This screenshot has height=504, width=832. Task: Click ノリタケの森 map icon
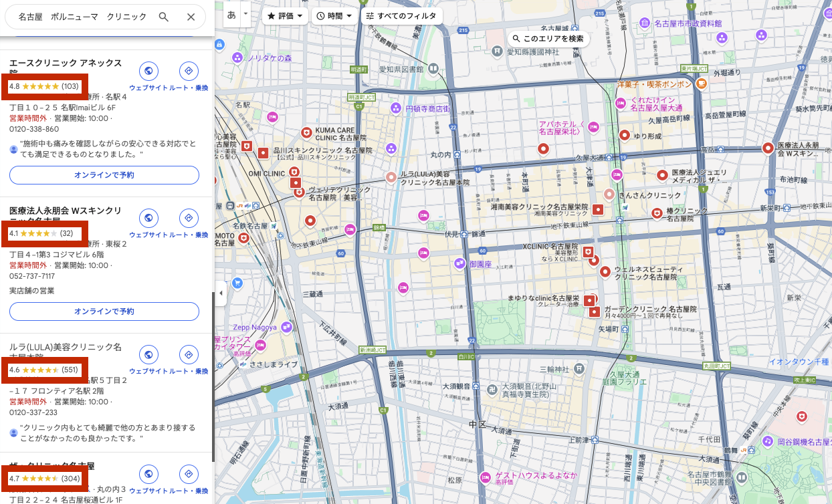[237, 58]
